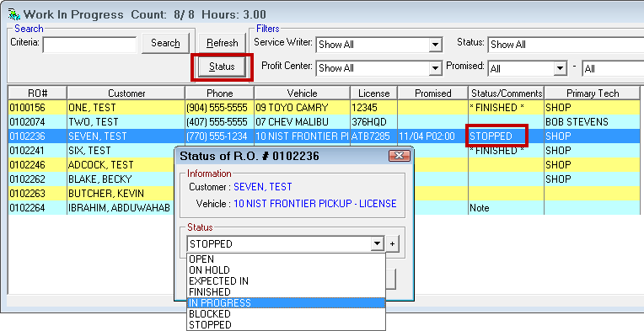The height and width of the screenshot is (331, 644).
Task: Click the Search button
Action: (165, 43)
